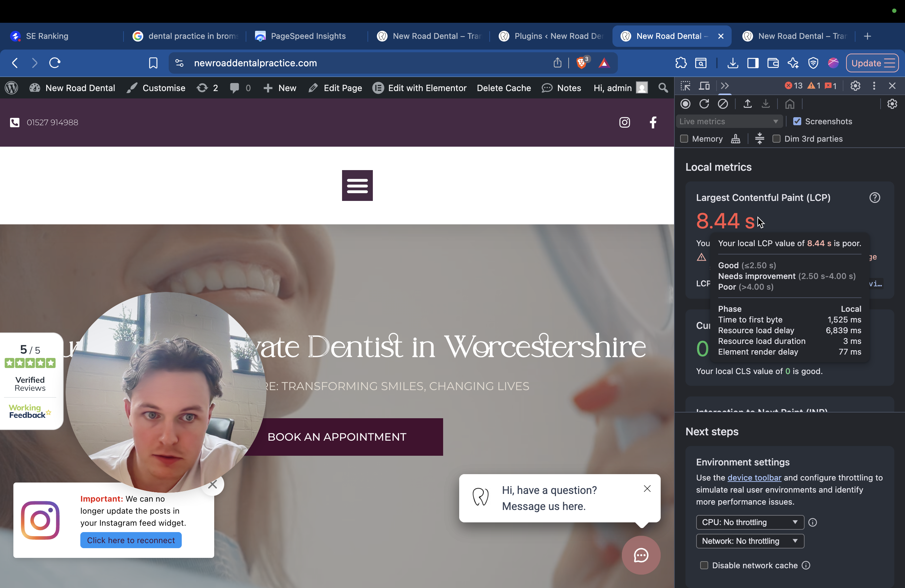Open the Facebook icon in the site header
Image resolution: width=905 pixels, height=588 pixels.
pos(653,123)
